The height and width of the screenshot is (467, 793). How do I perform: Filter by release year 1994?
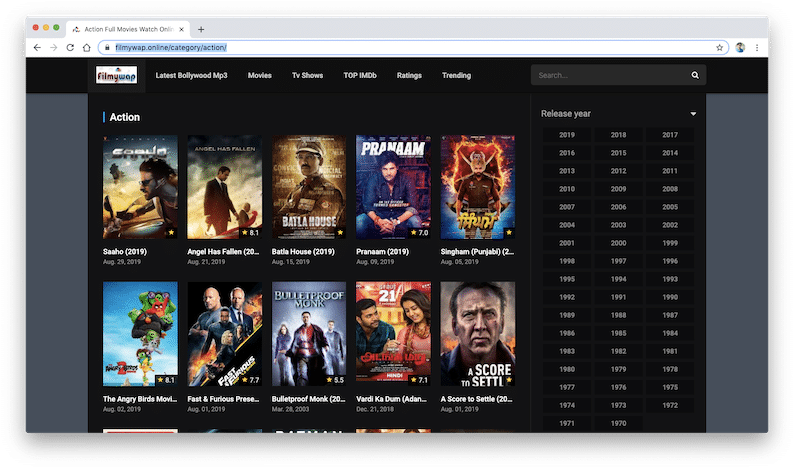tap(619, 279)
